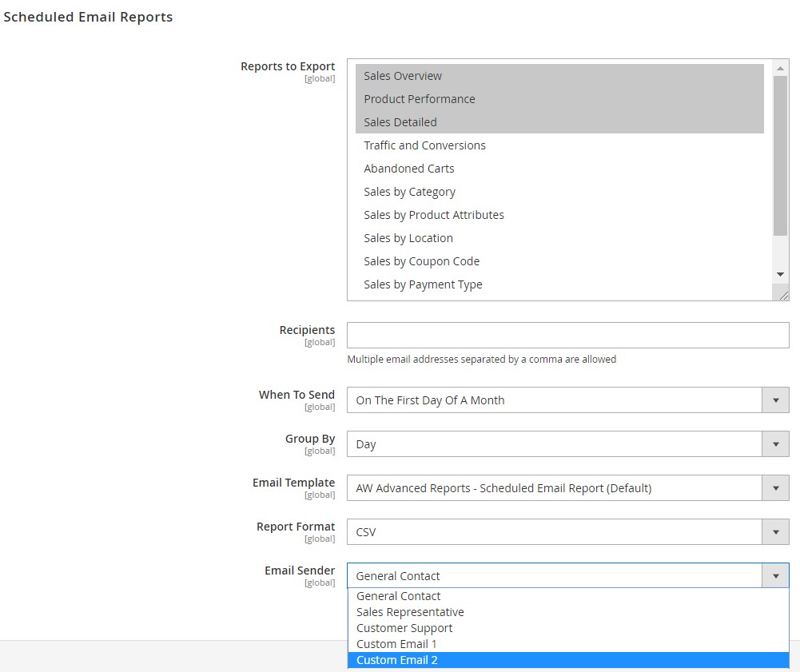This screenshot has width=800, height=672.
Task: Click the reports list scroll down arrow
Action: pyautogui.click(x=781, y=274)
